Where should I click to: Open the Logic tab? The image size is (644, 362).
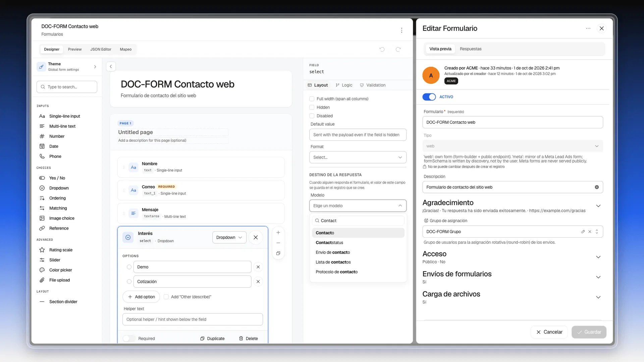click(344, 85)
